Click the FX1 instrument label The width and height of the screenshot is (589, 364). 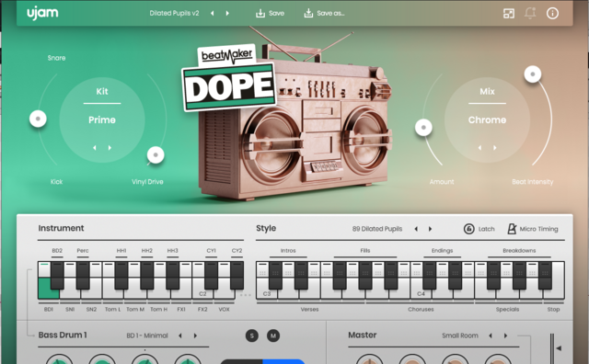pyautogui.click(x=181, y=310)
